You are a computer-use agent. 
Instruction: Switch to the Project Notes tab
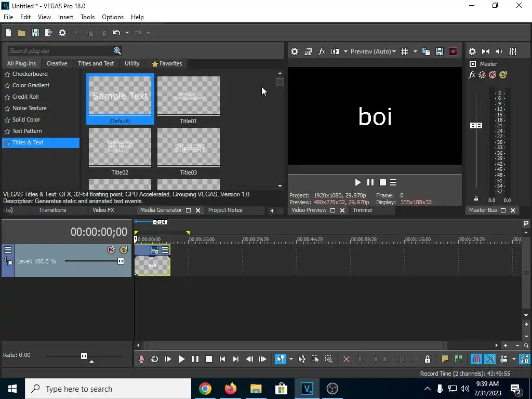[x=225, y=210]
